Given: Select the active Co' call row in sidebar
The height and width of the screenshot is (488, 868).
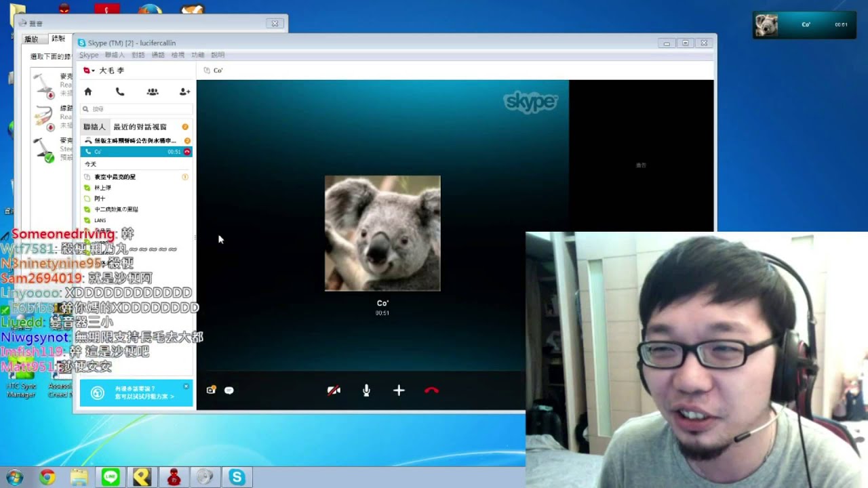Looking at the screenshot, I should click(x=136, y=152).
